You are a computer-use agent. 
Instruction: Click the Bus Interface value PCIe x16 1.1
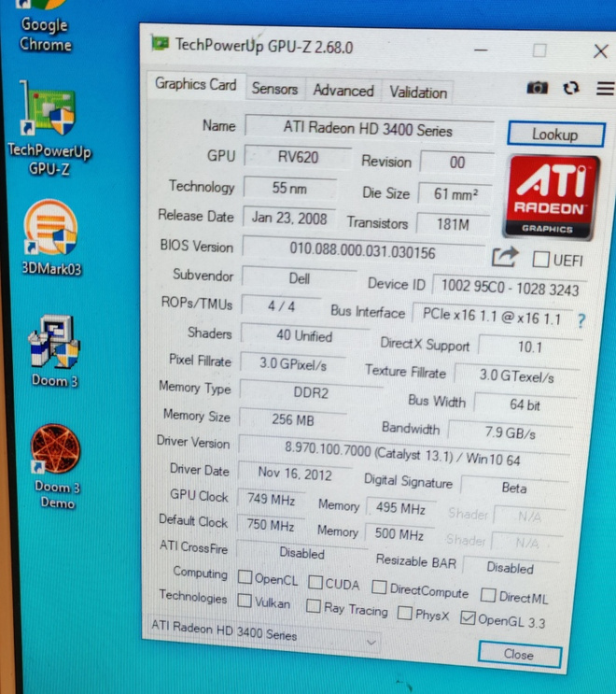(x=492, y=317)
